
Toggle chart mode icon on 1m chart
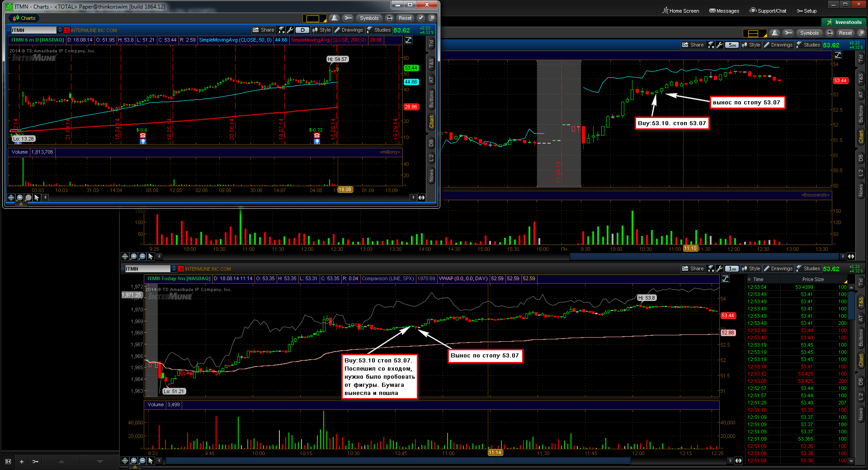point(725,278)
